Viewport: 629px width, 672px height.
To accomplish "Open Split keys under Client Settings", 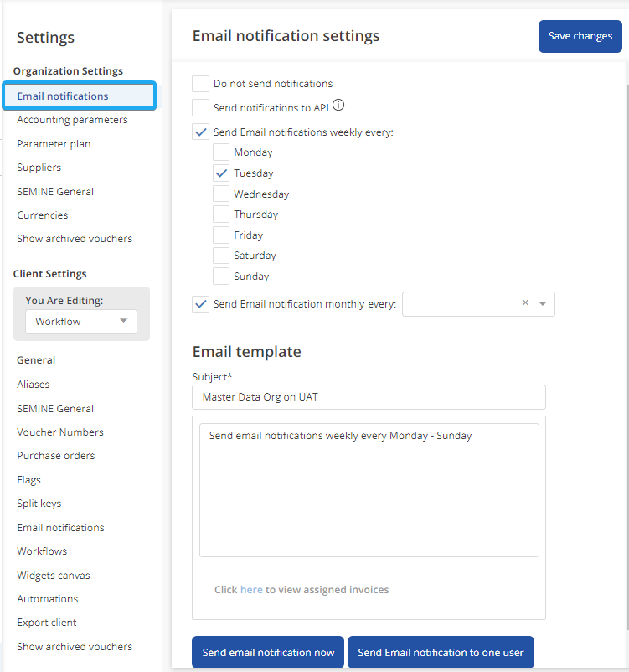I will pyautogui.click(x=39, y=504).
